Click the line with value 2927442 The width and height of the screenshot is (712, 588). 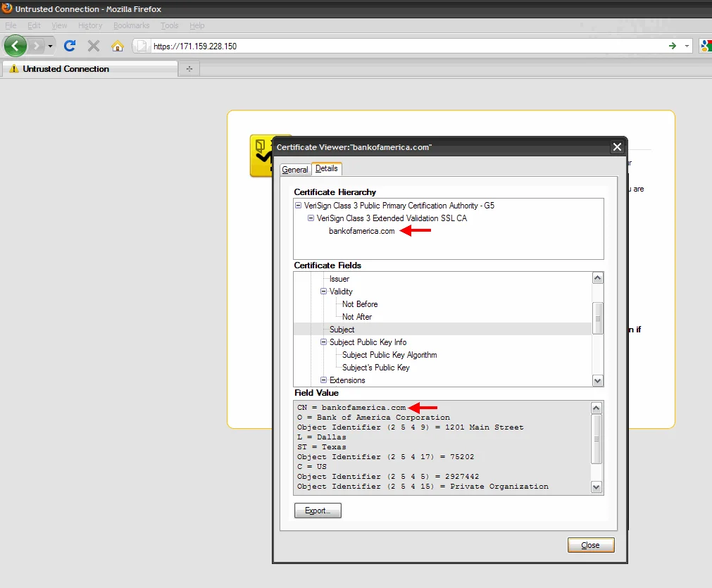[388, 477]
